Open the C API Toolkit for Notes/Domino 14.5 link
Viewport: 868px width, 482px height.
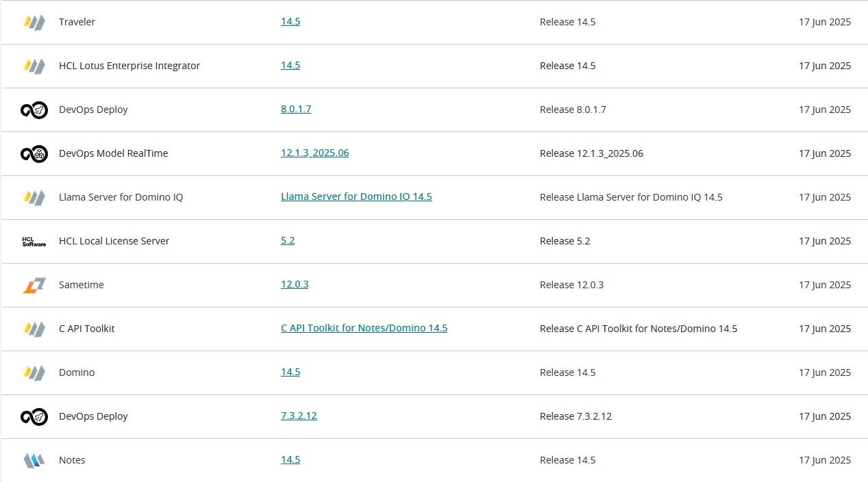(364, 328)
